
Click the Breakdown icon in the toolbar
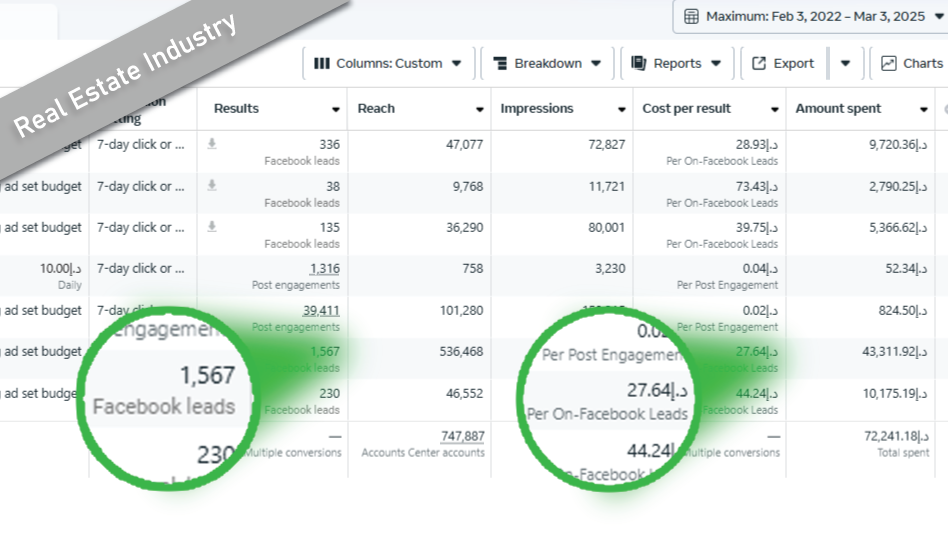[x=500, y=63]
